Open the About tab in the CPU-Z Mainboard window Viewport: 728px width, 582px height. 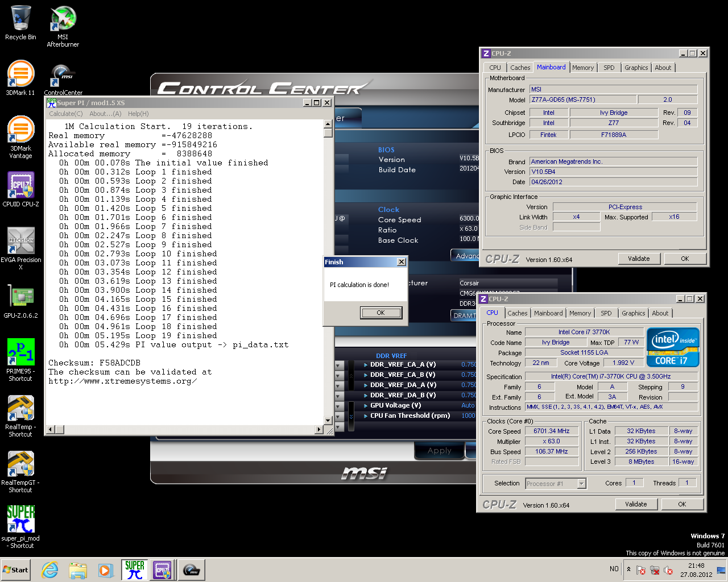pyautogui.click(x=663, y=68)
